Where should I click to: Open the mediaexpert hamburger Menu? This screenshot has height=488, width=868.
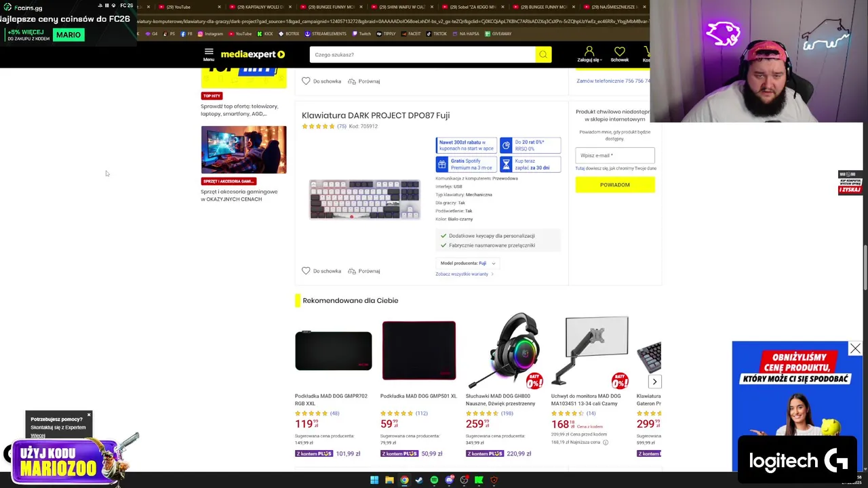209,54
